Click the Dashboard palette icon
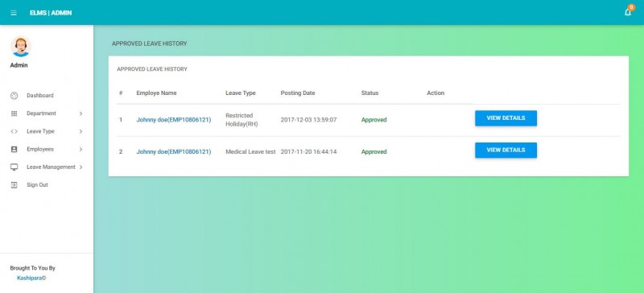 (x=14, y=95)
